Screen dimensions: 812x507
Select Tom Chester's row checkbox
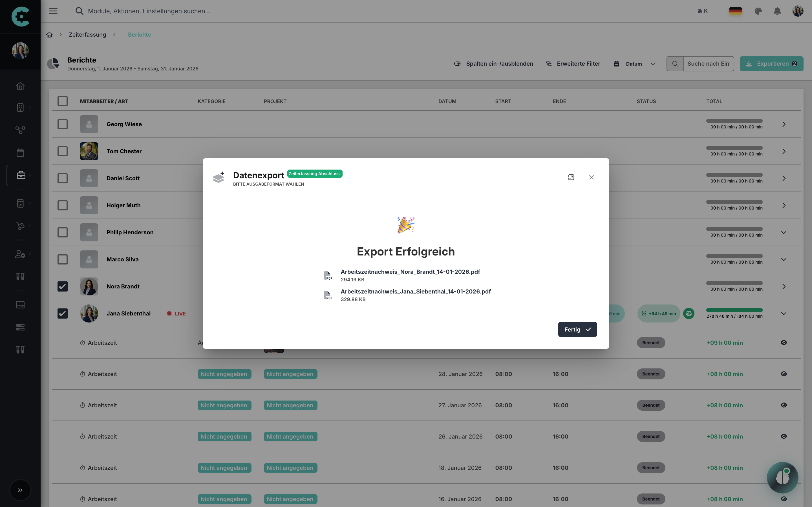click(63, 151)
